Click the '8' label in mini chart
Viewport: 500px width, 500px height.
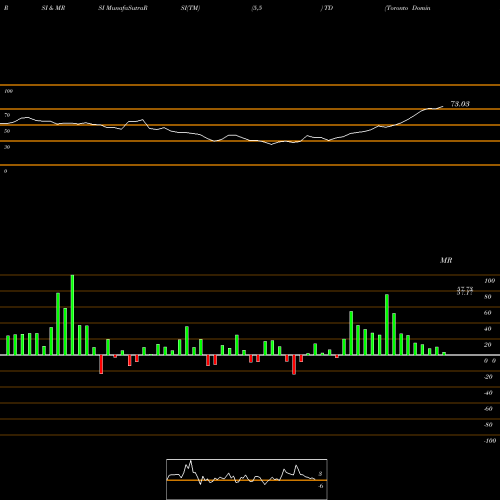click(320, 474)
